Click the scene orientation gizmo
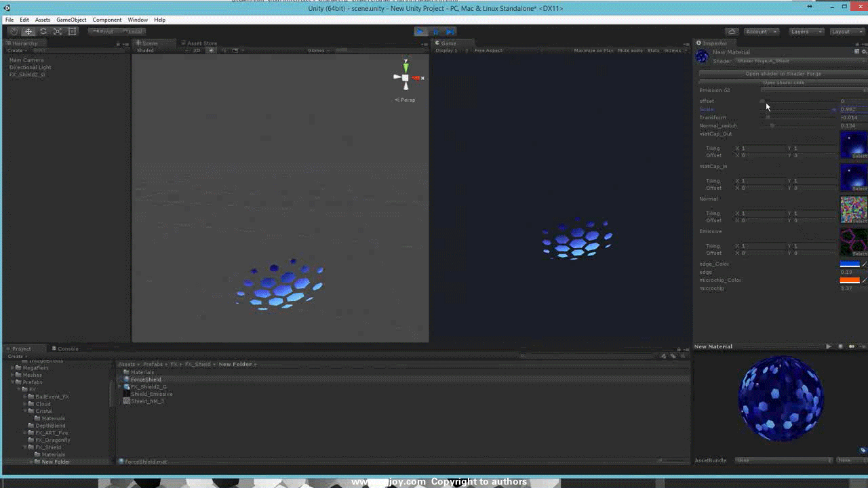The height and width of the screenshot is (488, 868). click(x=406, y=78)
